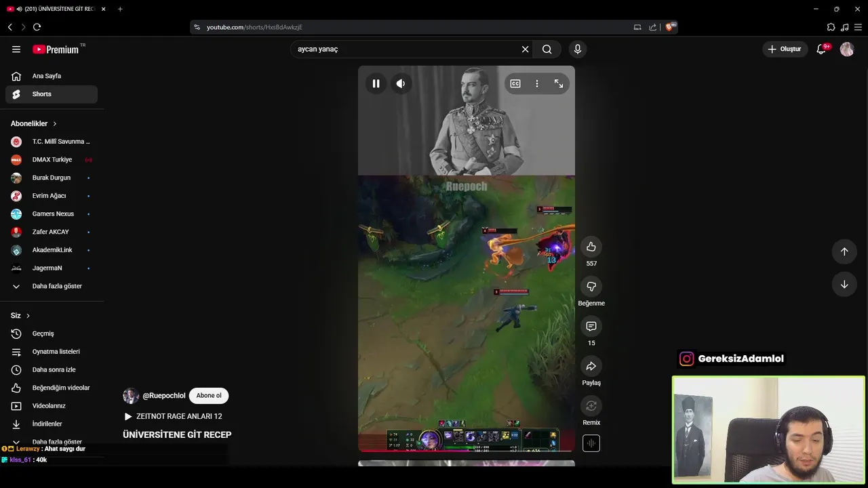Go to the next Short arrow

point(844,284)
